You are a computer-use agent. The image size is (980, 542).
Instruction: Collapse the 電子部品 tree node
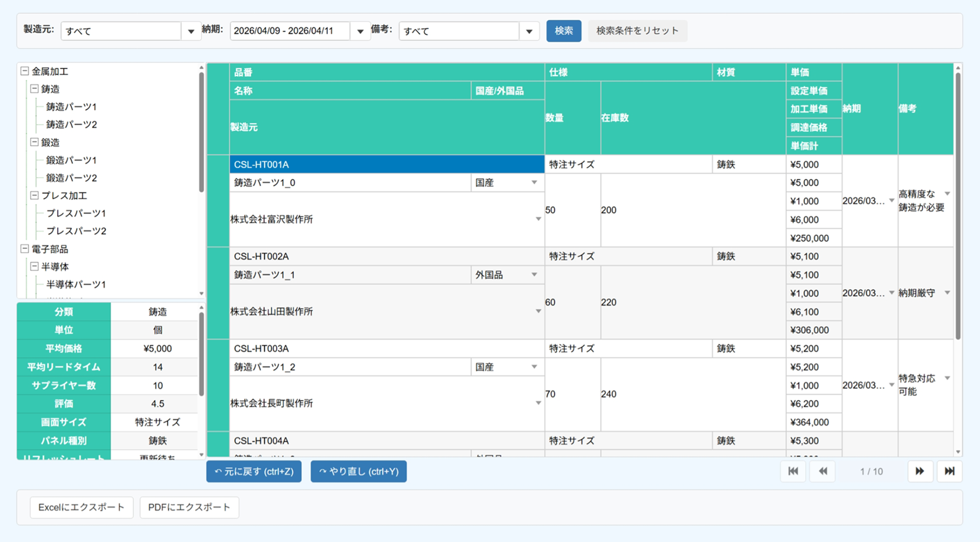25,248
